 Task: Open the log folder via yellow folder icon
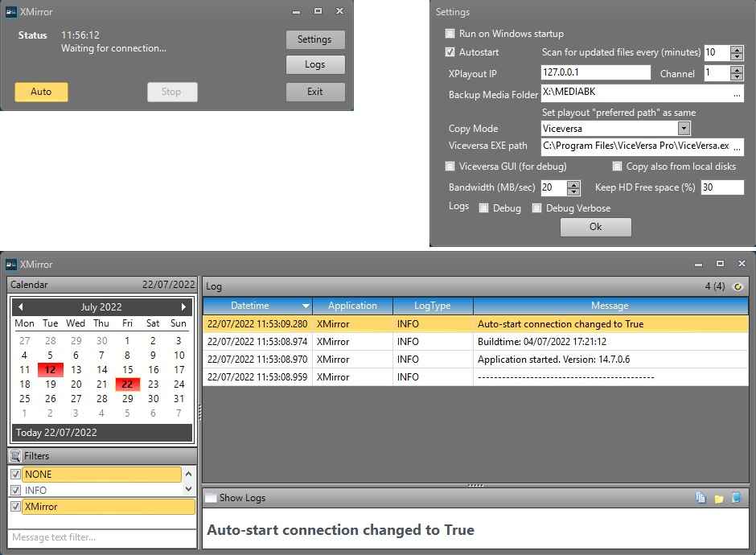(719, 498)
